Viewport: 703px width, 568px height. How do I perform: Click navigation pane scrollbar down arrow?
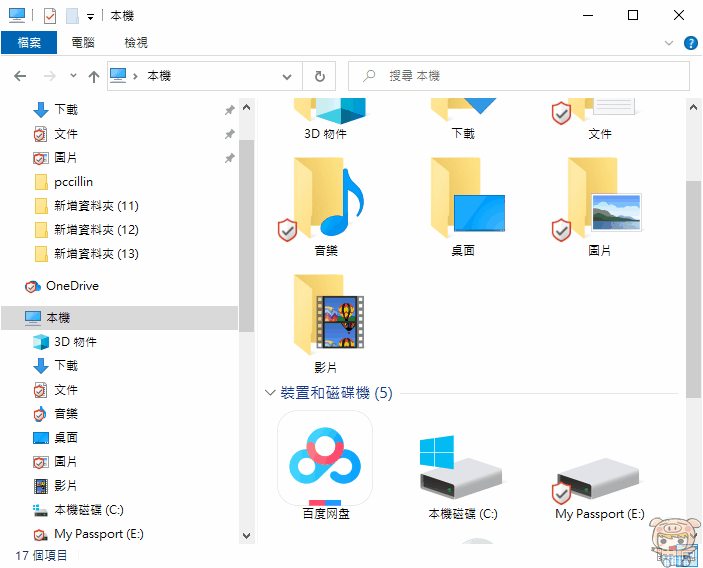pyautogui.click(x=246, y=535)
